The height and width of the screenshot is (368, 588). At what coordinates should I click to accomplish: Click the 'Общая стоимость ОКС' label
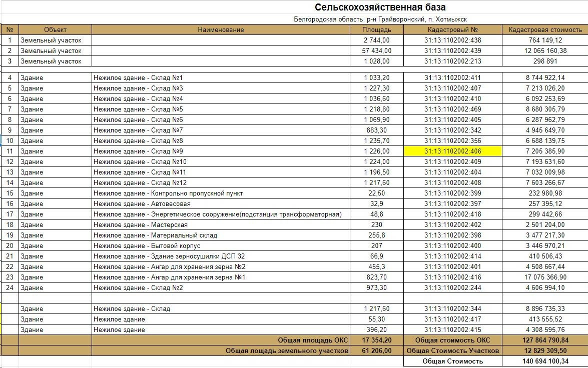[x=452, y=340]
